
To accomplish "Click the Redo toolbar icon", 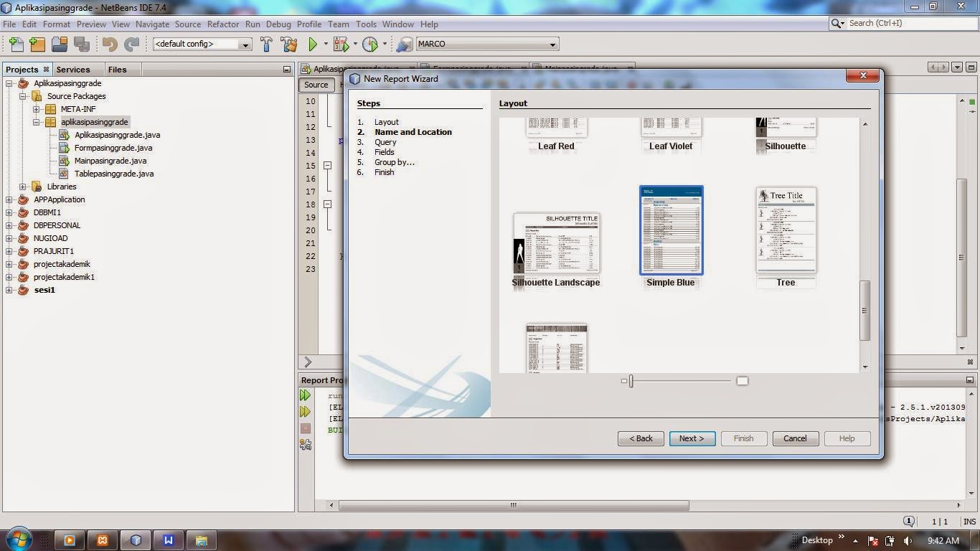I will pos(132,44).
